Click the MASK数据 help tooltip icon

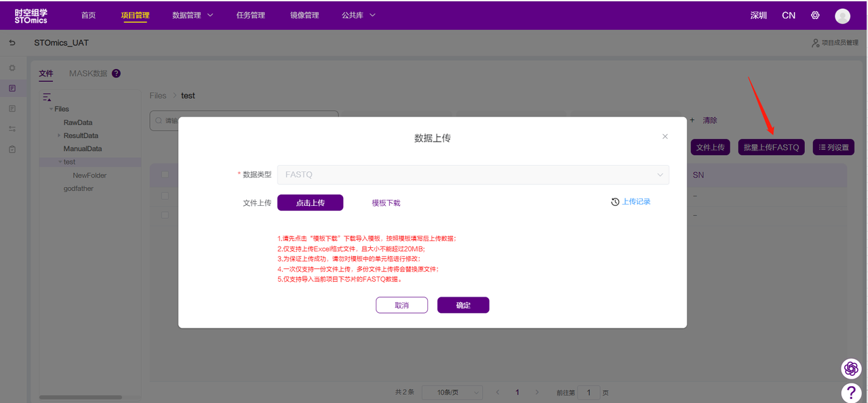click(x=116, y=73)
